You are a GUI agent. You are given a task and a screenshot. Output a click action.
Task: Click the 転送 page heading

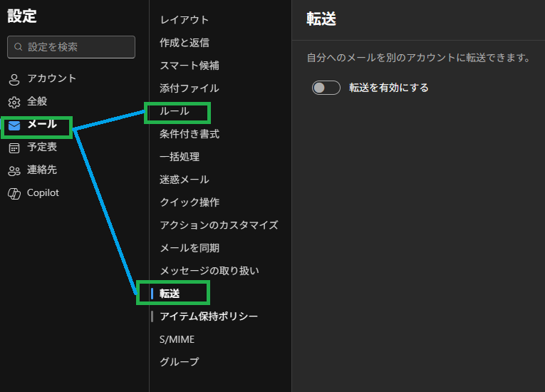(x=321, y=19)
